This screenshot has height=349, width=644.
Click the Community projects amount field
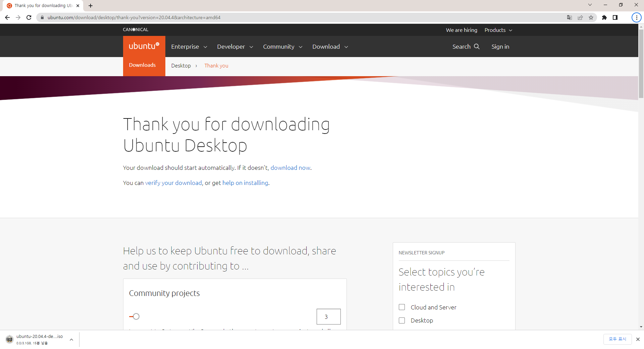[x=329, y=317]
